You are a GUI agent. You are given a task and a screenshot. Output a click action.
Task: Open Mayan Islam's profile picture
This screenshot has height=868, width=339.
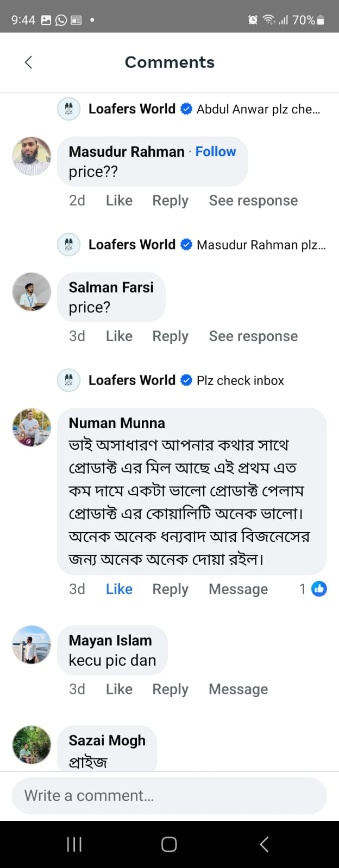pos(32,644)
